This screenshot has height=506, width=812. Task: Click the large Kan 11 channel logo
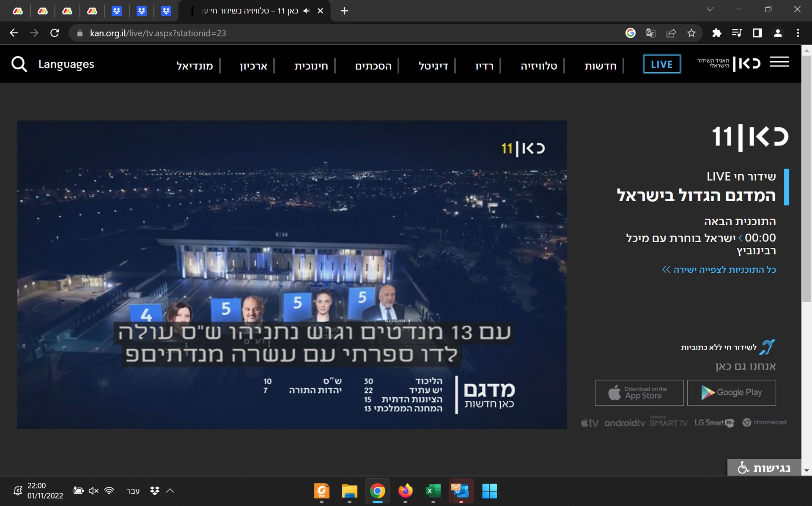point(750,137)
